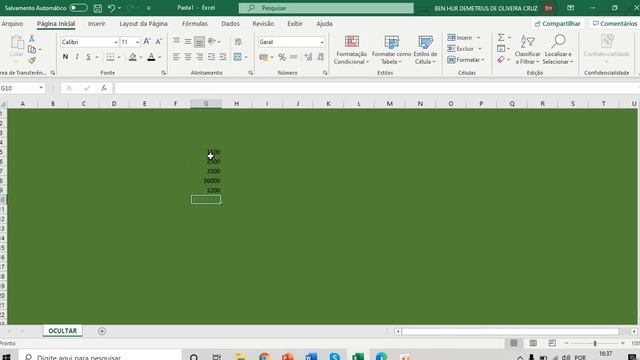640x360 pixels.
Task: Decrease font size with the smaller A icon
Action: (159, 42)
